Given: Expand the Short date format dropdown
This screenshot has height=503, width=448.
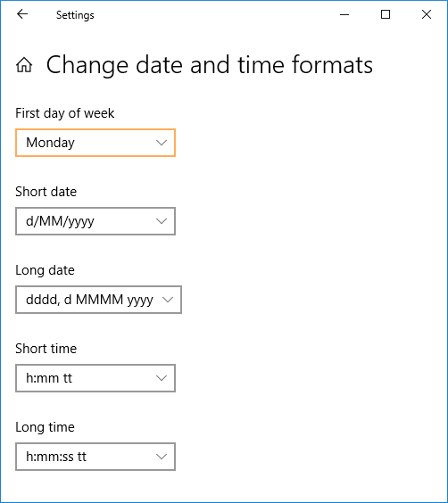Looking at the screenshot, I should [95, 221].
